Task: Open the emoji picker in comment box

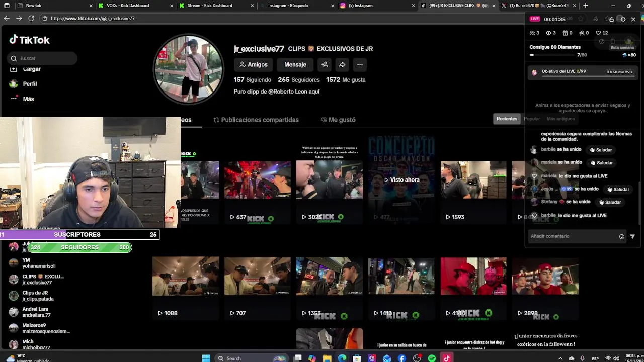Action: click(622, 236)
